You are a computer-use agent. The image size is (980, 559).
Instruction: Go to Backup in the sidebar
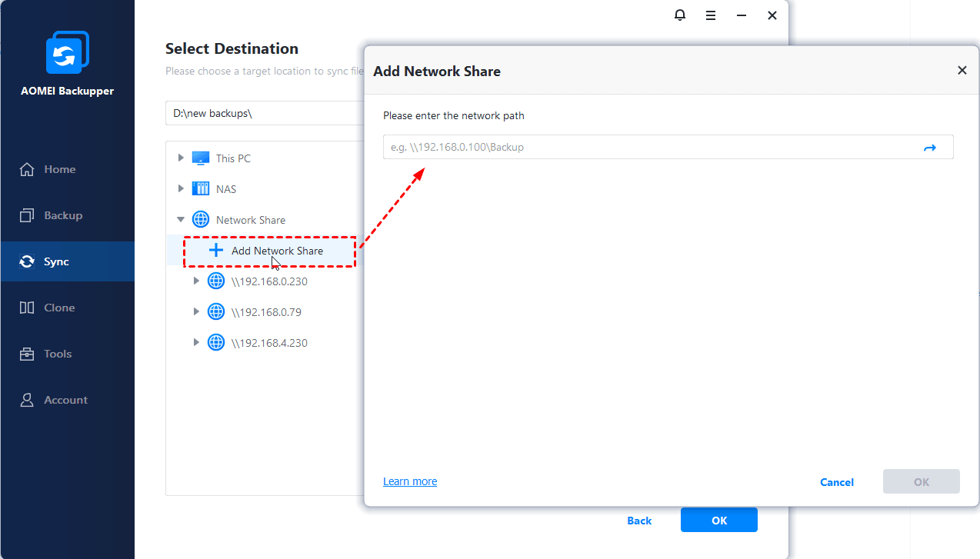[62, 215]
